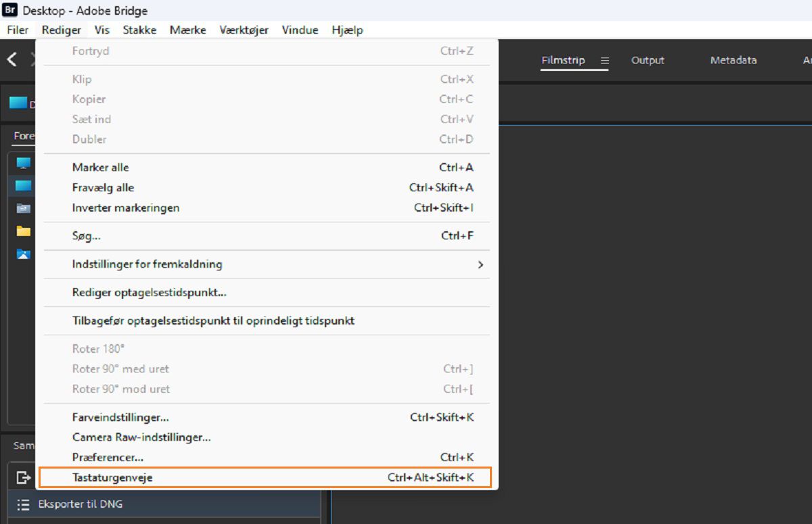The height and width of the screenshot is (524, 812).
Task: Choose Marker alle from the menu
Action: (268, 167)
